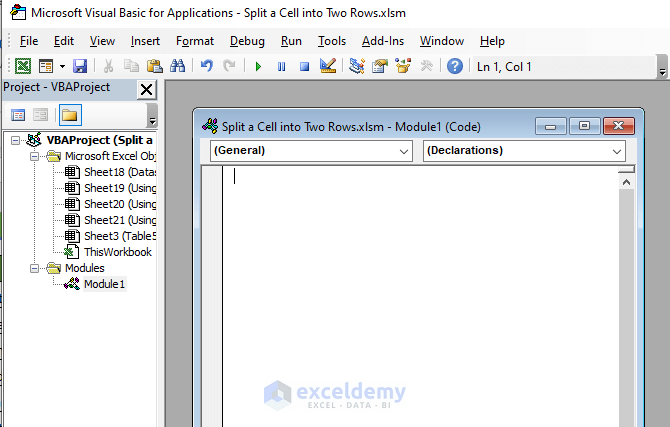
Task: Click the Redo arrow icon
Action: pyautogui.click(x=229, y=66)
